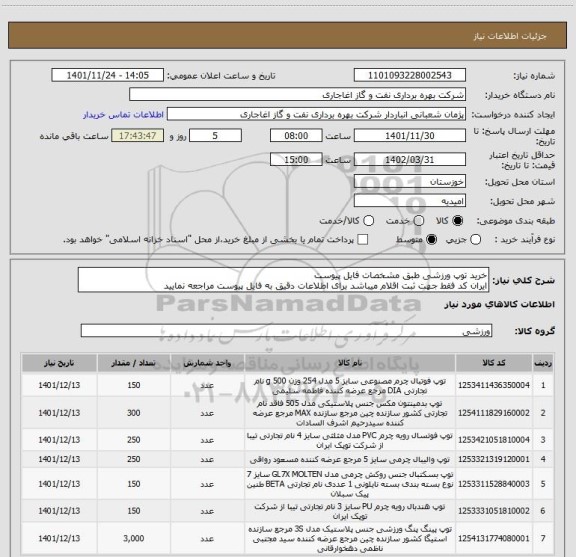The height and width of the screenshot is (557, 576).
Task: Click the کد کالا column header
Action: click(x=494, y=363)
